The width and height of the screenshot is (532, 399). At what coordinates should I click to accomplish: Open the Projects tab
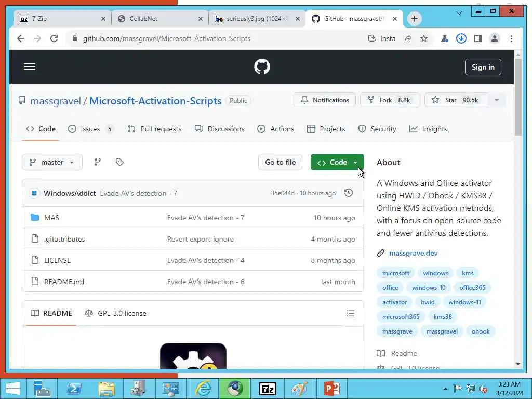(326, 129)
